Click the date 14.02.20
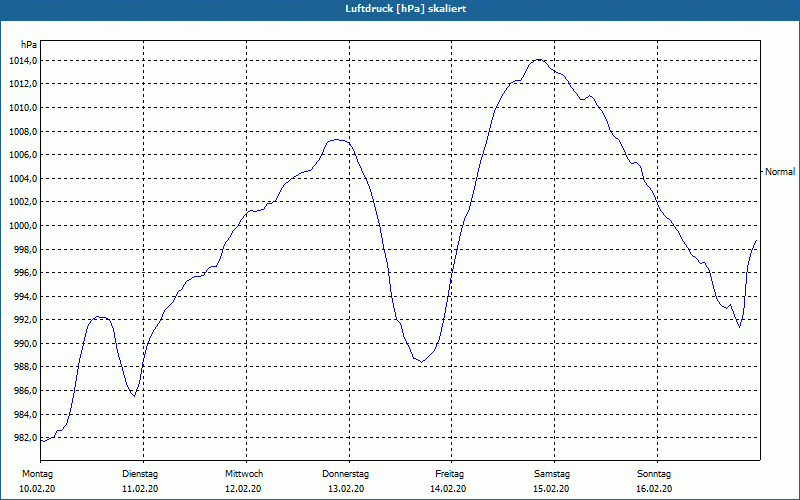This screenshot has width=800, height=500. [448, 489]
